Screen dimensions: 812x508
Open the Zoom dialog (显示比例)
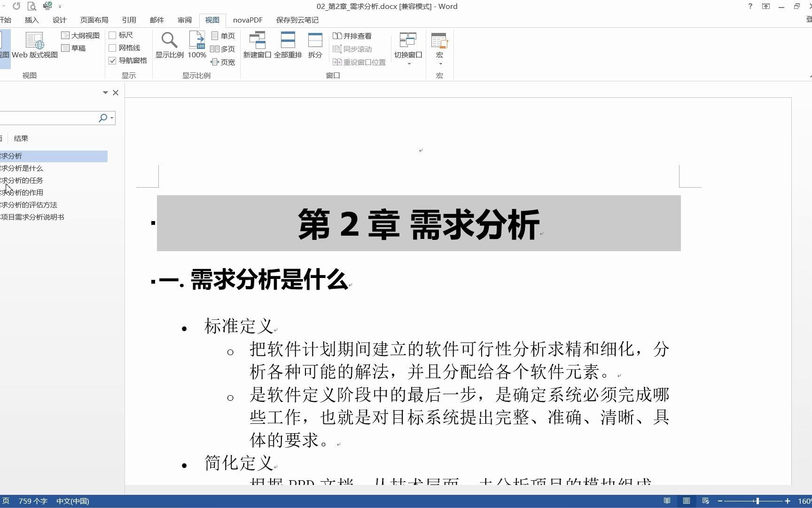click(170, 45)
